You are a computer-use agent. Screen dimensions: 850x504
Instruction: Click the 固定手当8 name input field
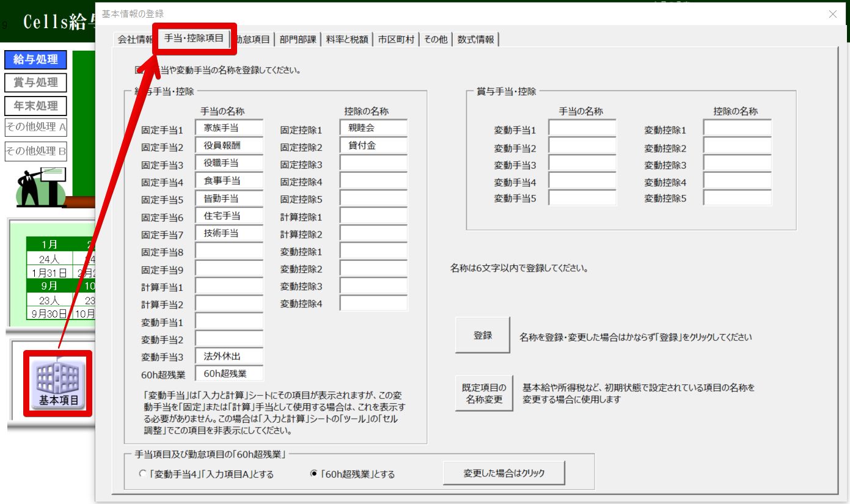click(229, 251)
